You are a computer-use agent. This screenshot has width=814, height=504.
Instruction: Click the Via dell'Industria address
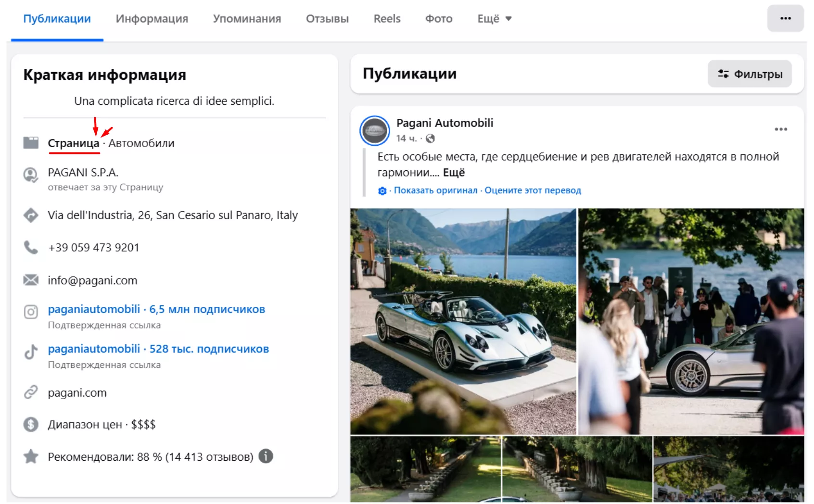[x=173, y=215]
